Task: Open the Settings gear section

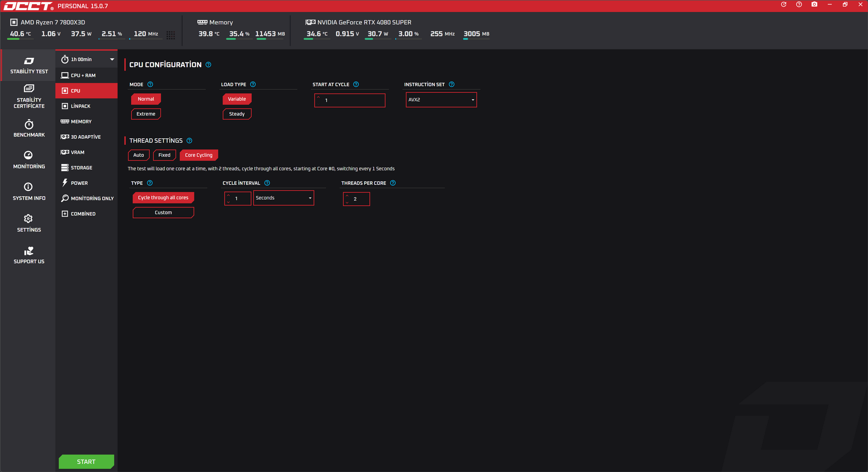Action: tap(29, 223)
